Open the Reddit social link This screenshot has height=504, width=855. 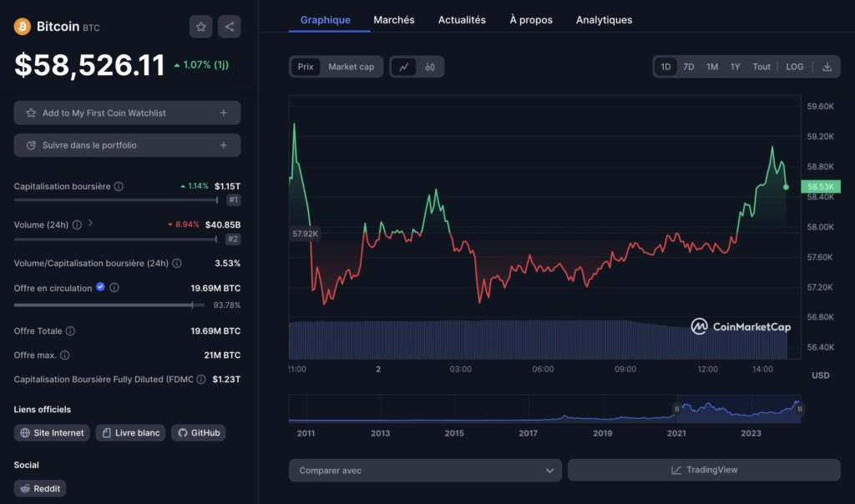click(39, 488)
